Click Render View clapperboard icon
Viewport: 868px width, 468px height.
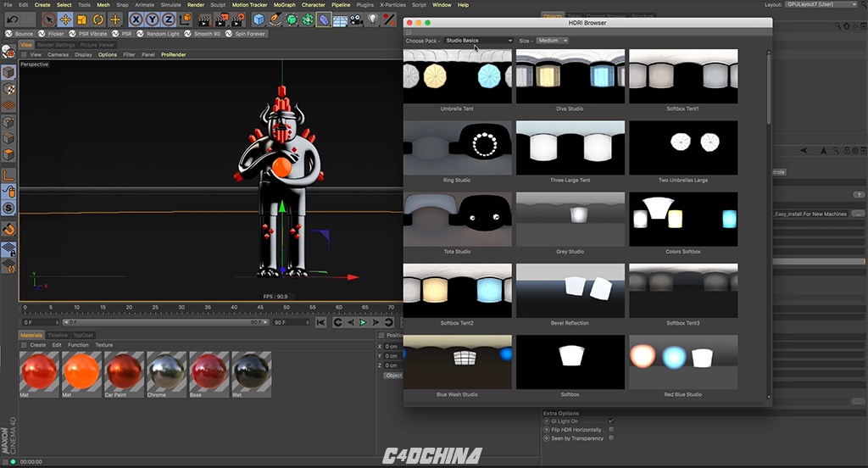click(204, 20)
